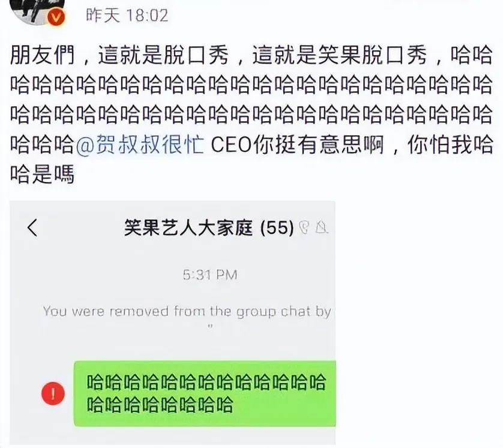Open the 笑果艺人大家庭 (55) group title
The image size is (503, 448).
pyautogui.click(x=209, y=228)
